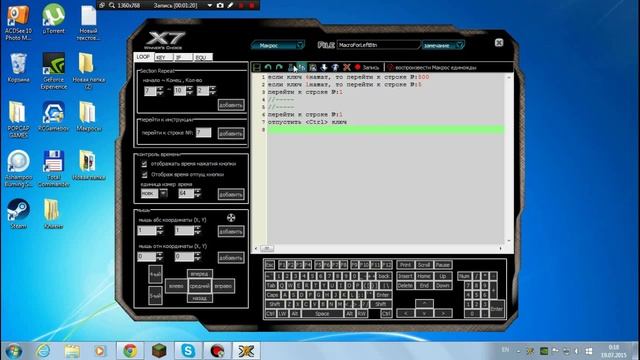Screen dimensions: 640x360
Task: Save the macro with the floppy icon
Action: click(257, 67)
